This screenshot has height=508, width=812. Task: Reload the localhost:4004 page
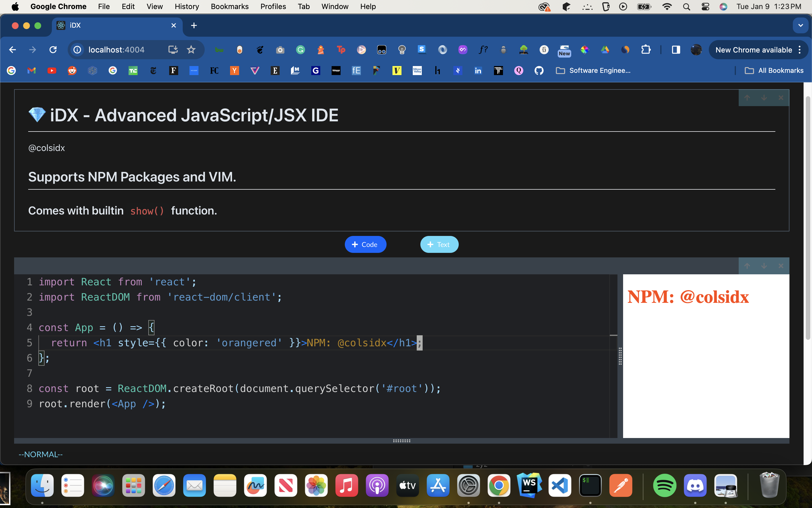[x=53, y=50]
